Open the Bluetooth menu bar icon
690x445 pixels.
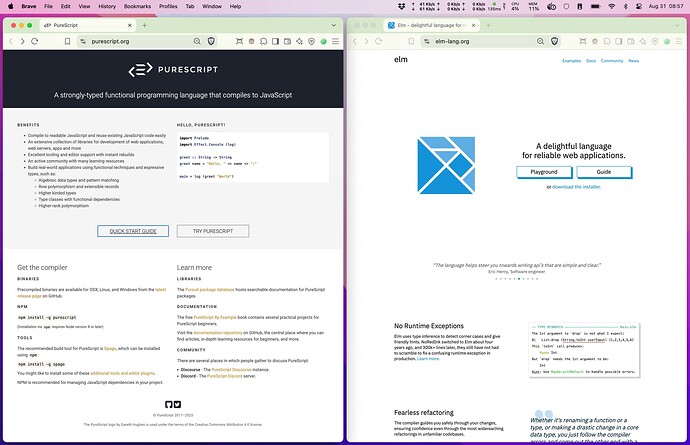(x=625, y=6)
